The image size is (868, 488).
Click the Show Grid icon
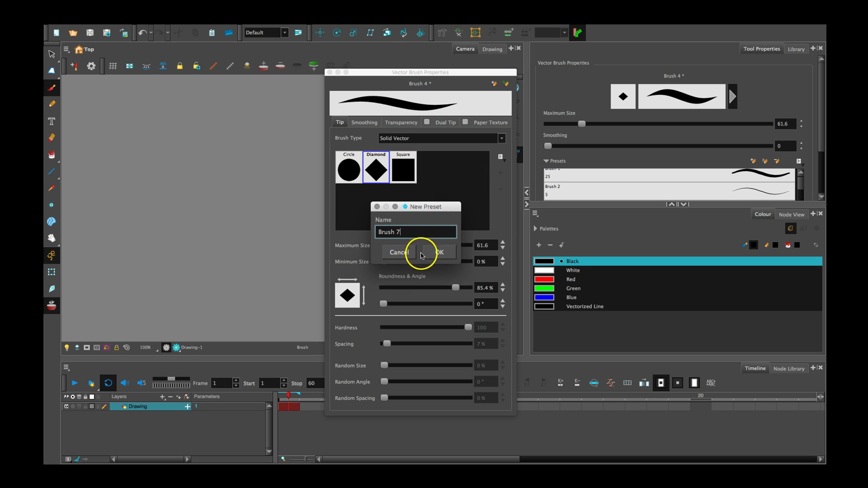(113, 66)
